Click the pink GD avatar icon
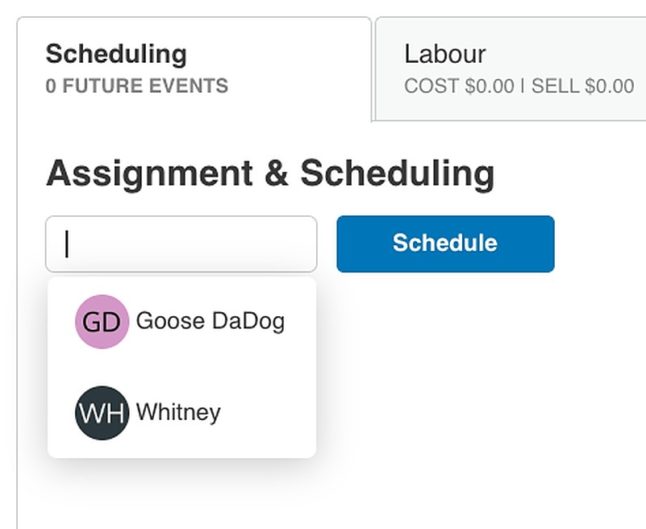Image resolution: width=646 pixels, height=529 pixels. pyautogui.click(x=102, y=321)
